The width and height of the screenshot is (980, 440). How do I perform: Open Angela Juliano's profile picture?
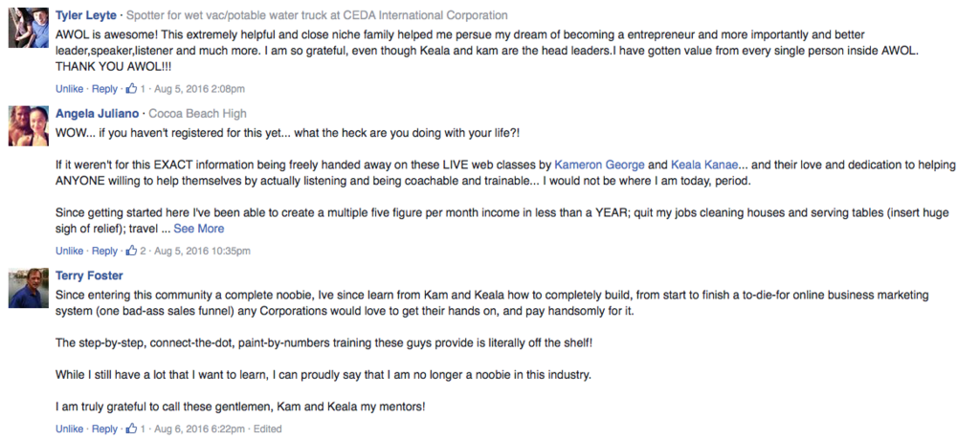(x=28, y=125)
